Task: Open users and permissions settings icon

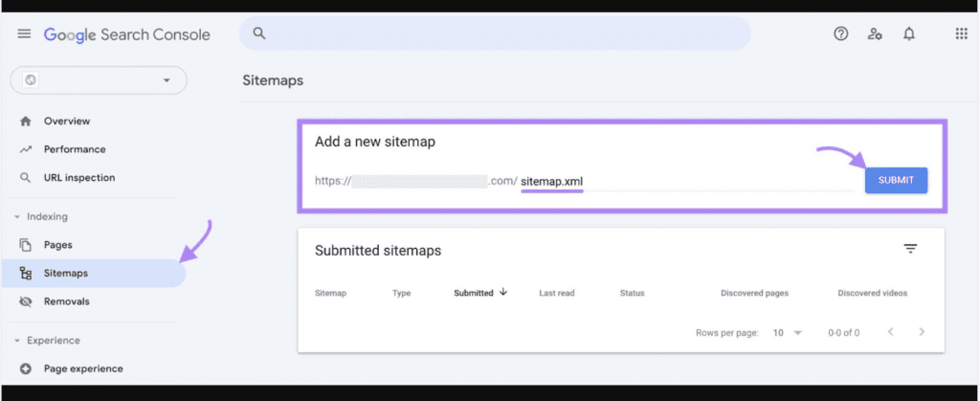Action: [875, 33]
